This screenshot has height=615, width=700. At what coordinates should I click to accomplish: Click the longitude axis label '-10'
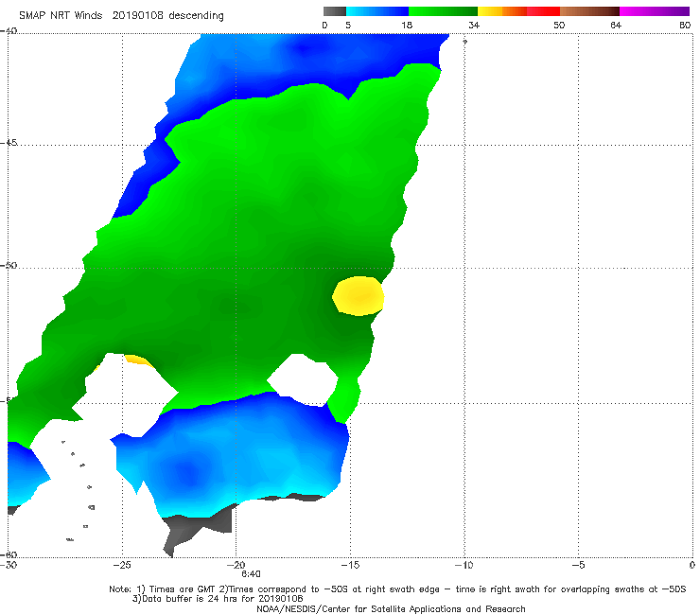pos(464,565)
